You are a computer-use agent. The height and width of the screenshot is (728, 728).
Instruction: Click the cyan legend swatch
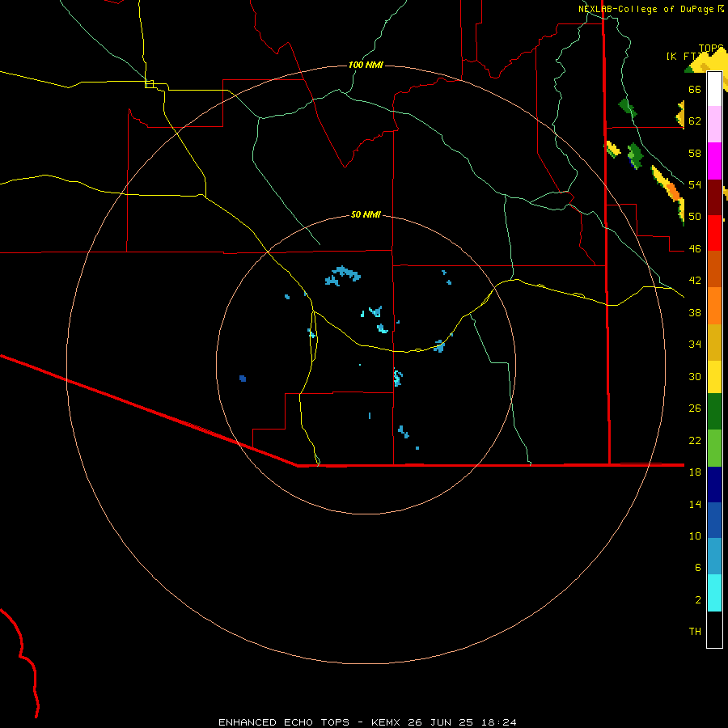click(714, 593)
